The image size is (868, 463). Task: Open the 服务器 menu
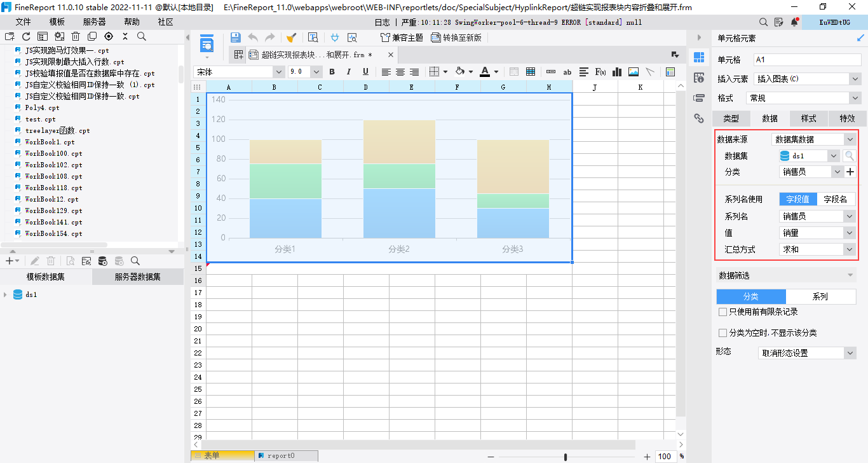(94, 22)
